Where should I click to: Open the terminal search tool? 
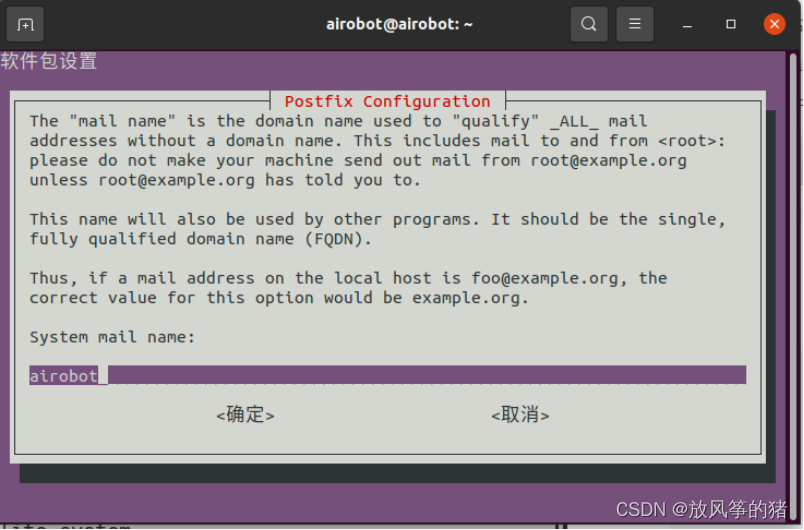tap(589, 24)
